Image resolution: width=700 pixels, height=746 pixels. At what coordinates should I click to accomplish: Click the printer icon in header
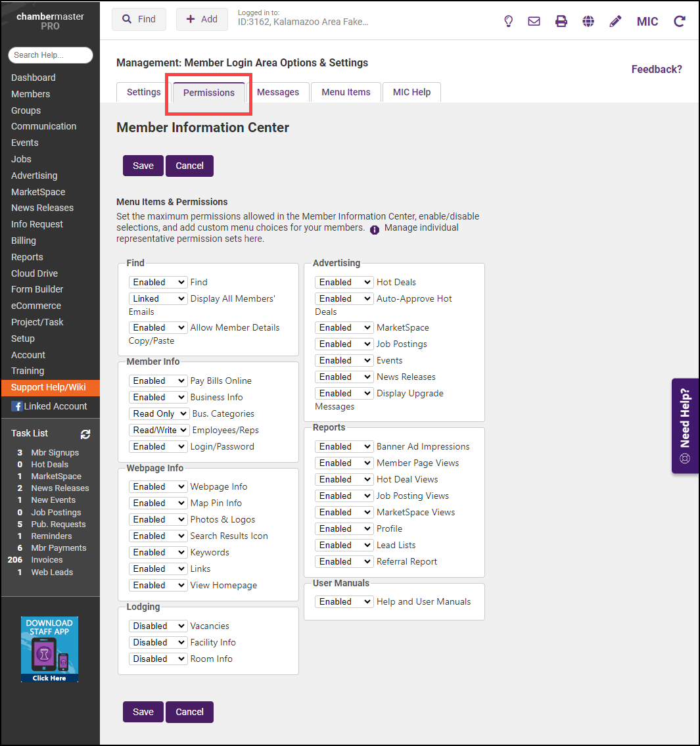click(561, 21)
